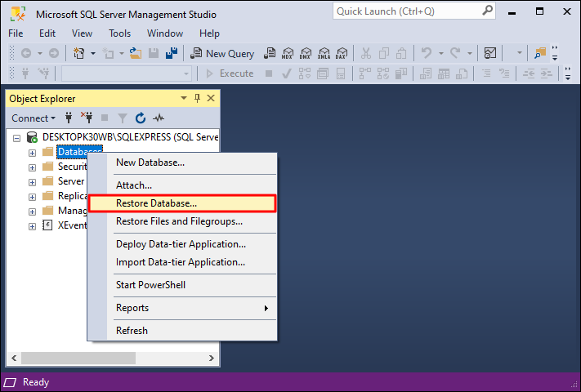Open the Edit menu

point(47,33)
